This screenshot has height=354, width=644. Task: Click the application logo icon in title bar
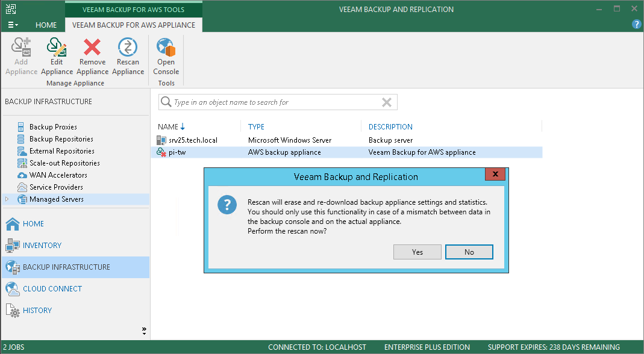point(11,8)
